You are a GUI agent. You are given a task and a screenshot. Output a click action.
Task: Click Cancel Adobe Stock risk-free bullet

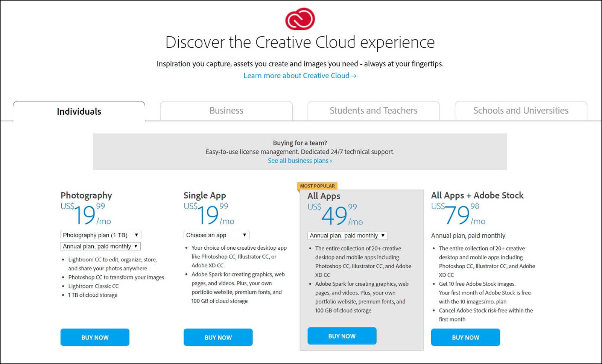pyautogui.click(x=486, y=315)
